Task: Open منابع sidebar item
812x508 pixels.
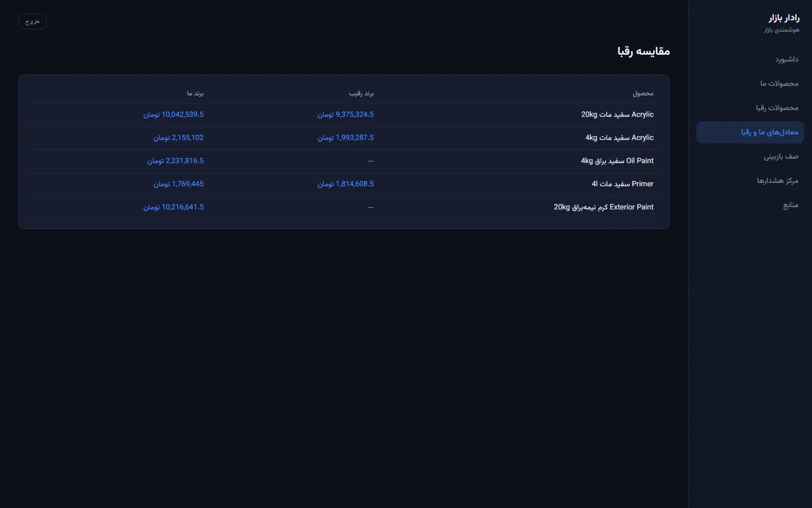Action: click(750, 205)
